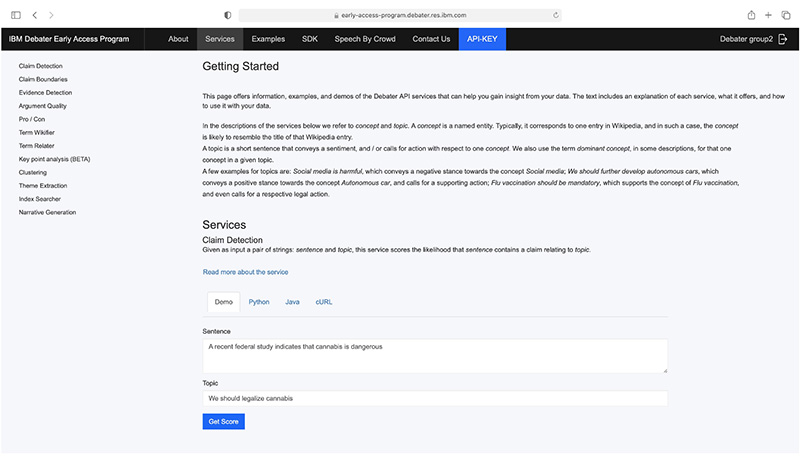Open the Services menu in the navbar
Viewport: 800px width, 456px height.
[x=219, y=39]
